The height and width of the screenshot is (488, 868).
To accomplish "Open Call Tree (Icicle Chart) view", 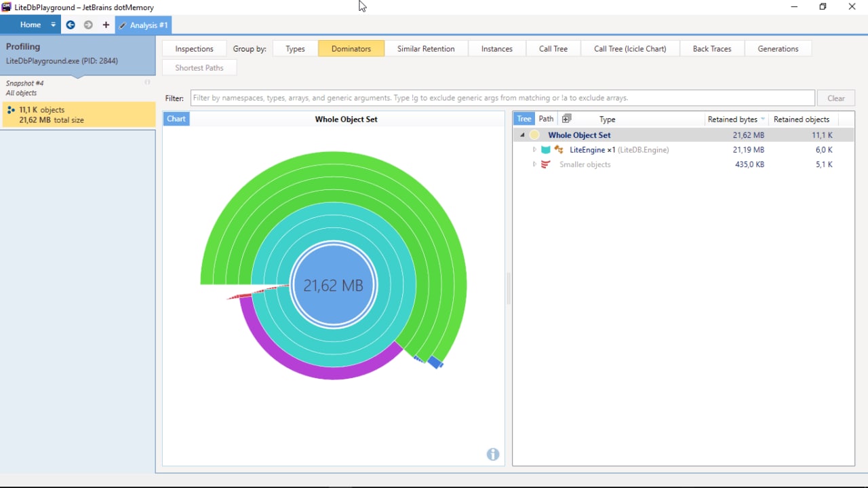I will click(630, 49).
